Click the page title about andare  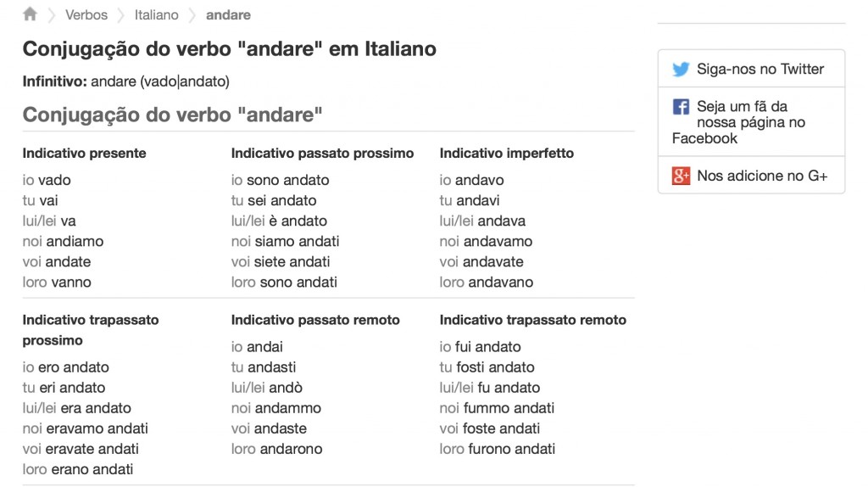tap(229, 49)
